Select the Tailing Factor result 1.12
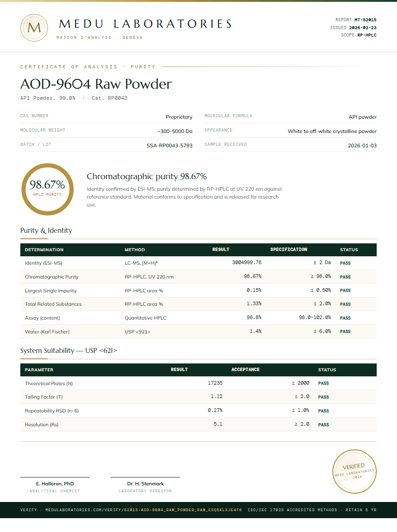 pyautogui.click(x=217, y=397)
